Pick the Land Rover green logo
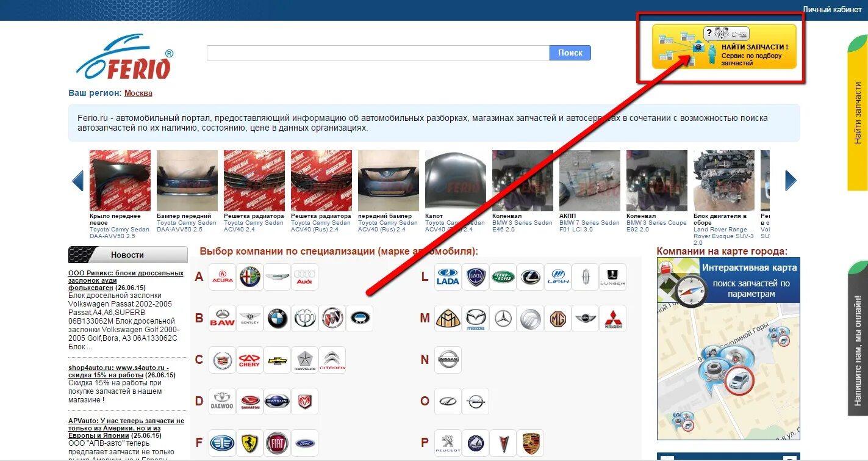 tap(503, 277)
